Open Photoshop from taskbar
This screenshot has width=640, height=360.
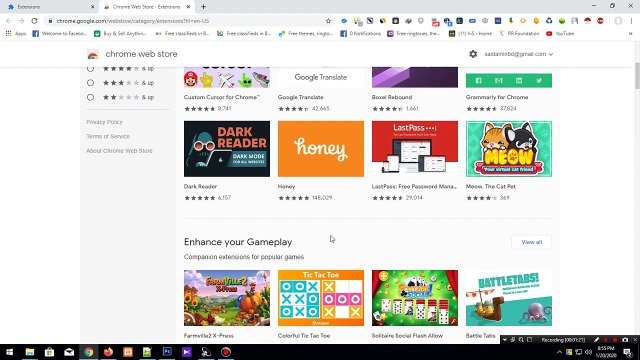click(167, 352)
